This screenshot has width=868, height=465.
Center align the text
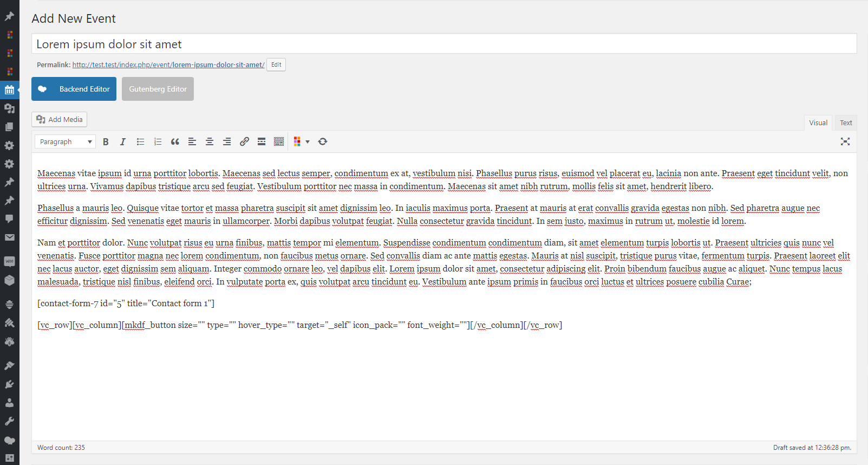(210, 141)
